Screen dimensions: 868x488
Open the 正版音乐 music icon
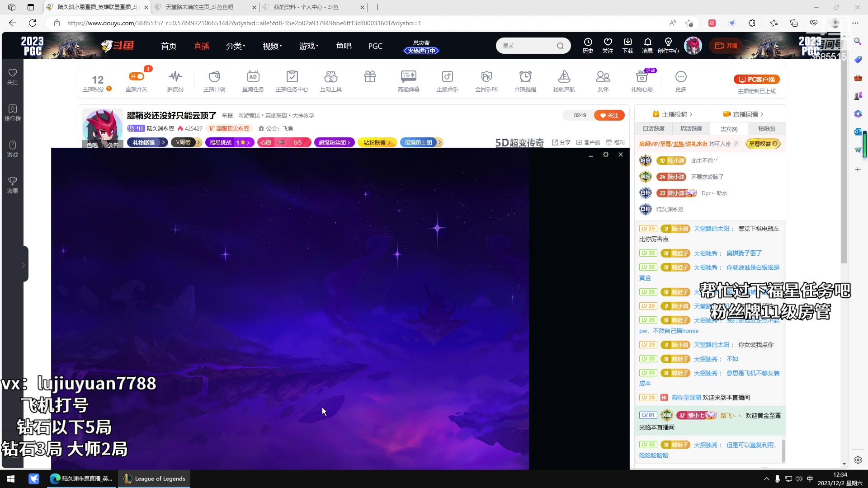448,81
